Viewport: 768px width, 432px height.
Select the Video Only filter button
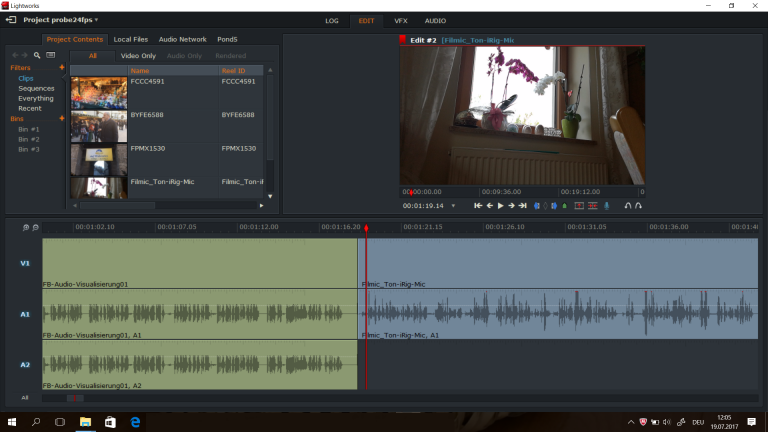click(x=138, y=56)
